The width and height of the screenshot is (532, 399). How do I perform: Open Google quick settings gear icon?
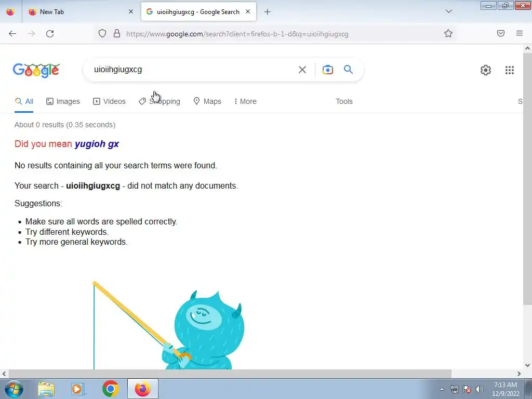(x=486, y=70)
